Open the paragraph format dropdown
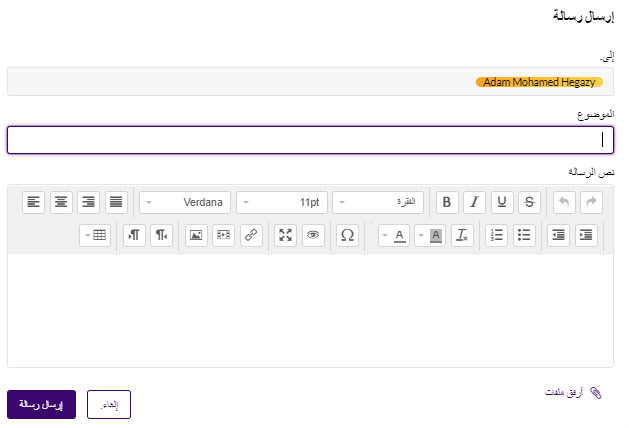629x428 pixels. coord(378,202)
